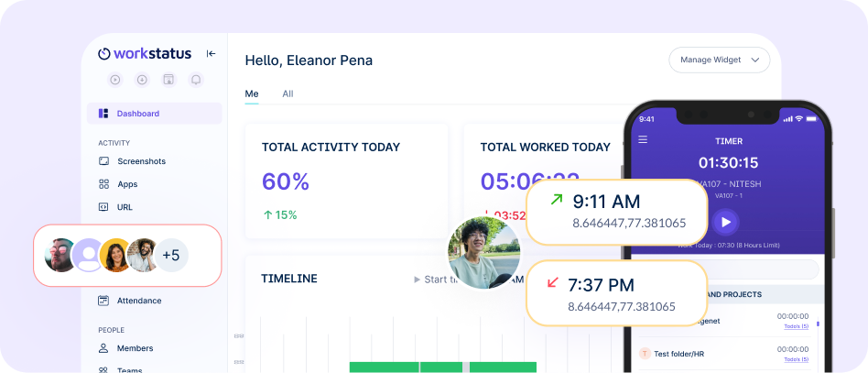Click the 15% increase indicator

(x=280, y=215)
